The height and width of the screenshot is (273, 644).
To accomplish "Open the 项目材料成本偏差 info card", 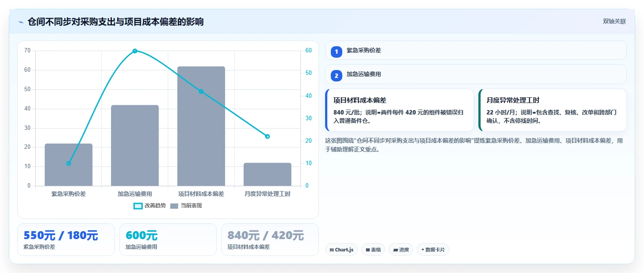I will coord(400,110).
